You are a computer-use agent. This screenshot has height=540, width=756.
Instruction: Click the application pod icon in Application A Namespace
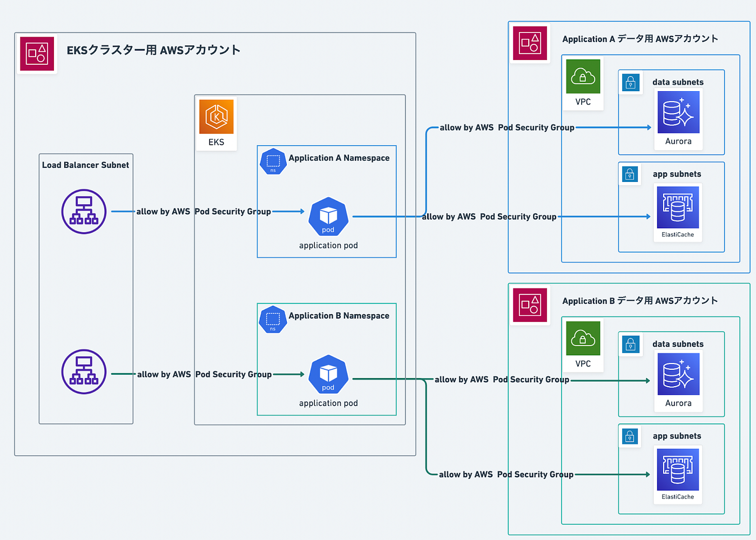328,217
